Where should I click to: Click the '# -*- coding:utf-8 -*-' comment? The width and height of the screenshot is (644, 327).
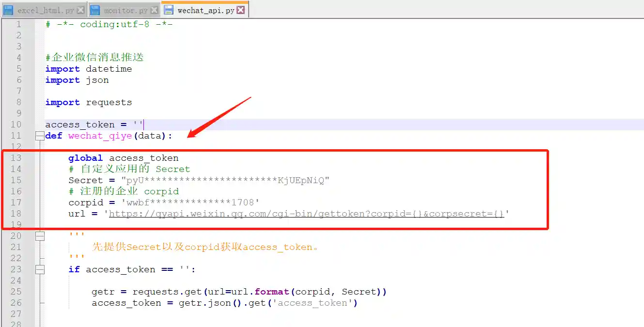[x=109, y=24]
